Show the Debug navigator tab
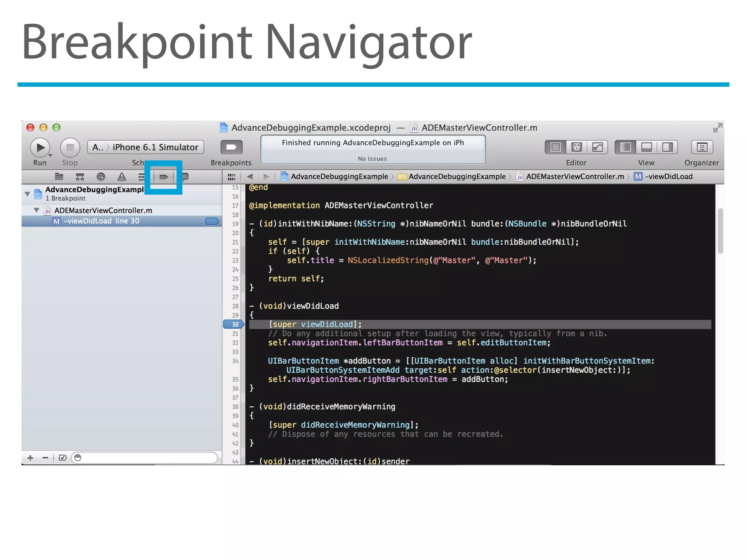 (x=141, y=177)
